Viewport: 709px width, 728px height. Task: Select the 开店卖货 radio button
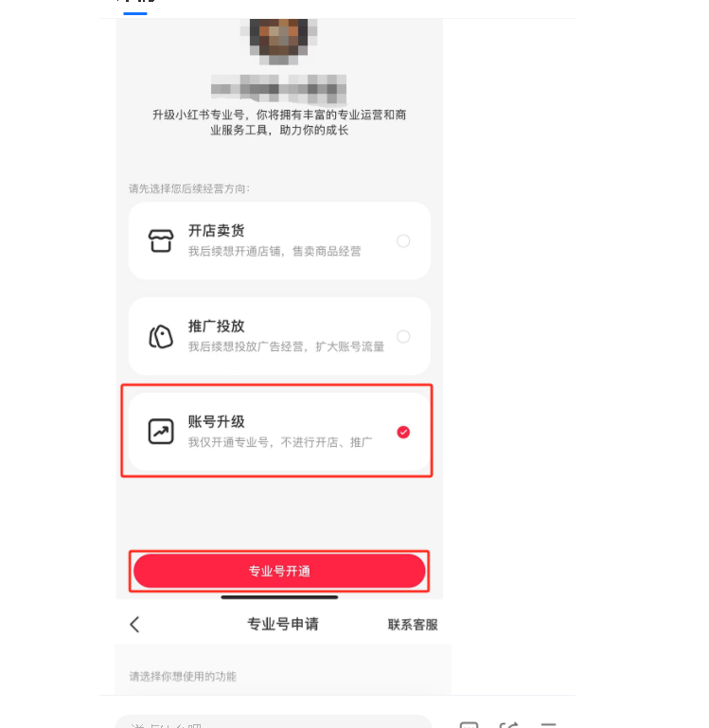[403, 241]
